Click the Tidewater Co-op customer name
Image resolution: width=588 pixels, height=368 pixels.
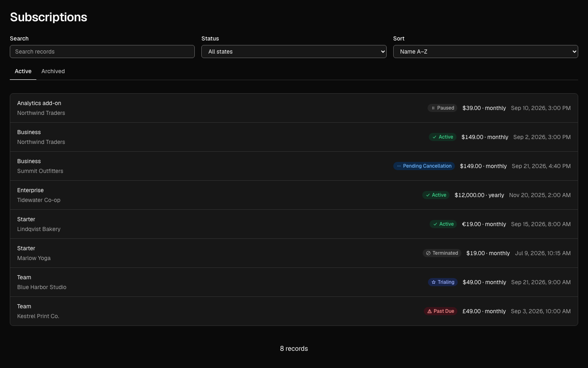[39, 200]
